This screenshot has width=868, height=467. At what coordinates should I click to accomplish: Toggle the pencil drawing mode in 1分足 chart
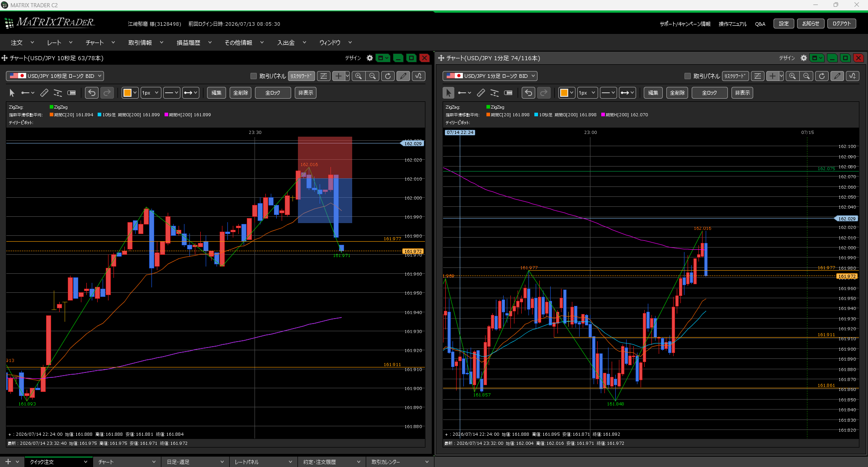[837, 76]
